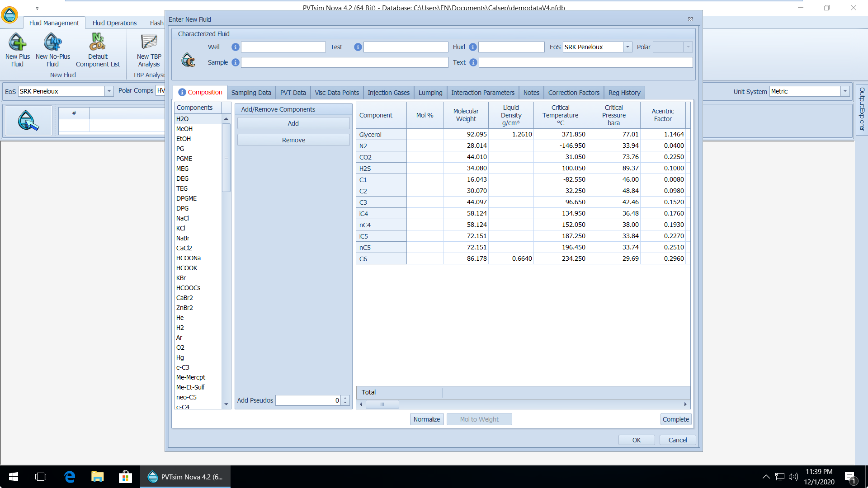Open the notification center icon

(x=850, y=477)
